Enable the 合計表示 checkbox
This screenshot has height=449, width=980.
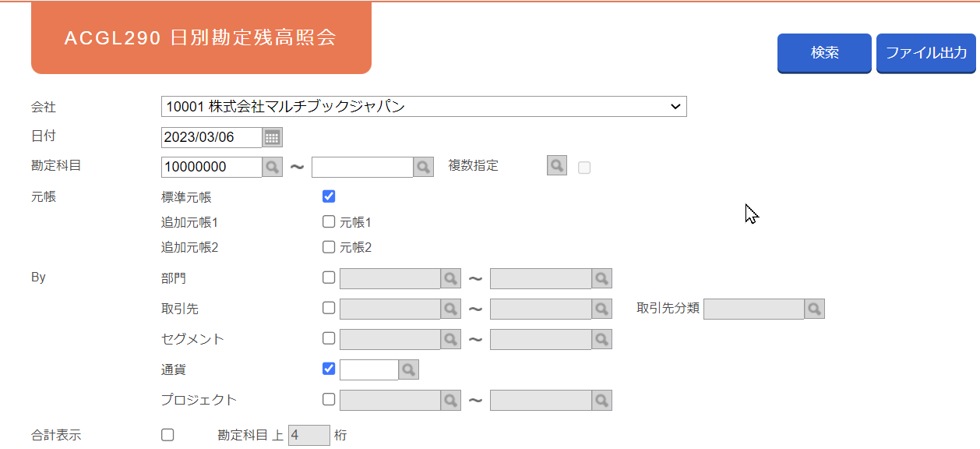pos(167,435)
